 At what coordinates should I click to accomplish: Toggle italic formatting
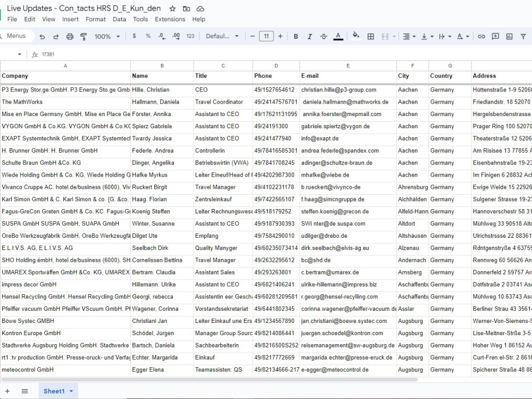pos(310,36)
